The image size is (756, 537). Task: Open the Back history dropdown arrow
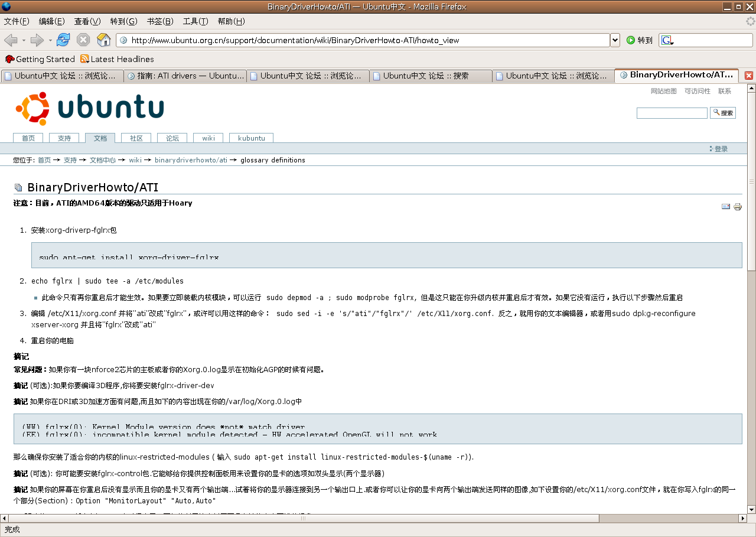click(x=24, y=41)
